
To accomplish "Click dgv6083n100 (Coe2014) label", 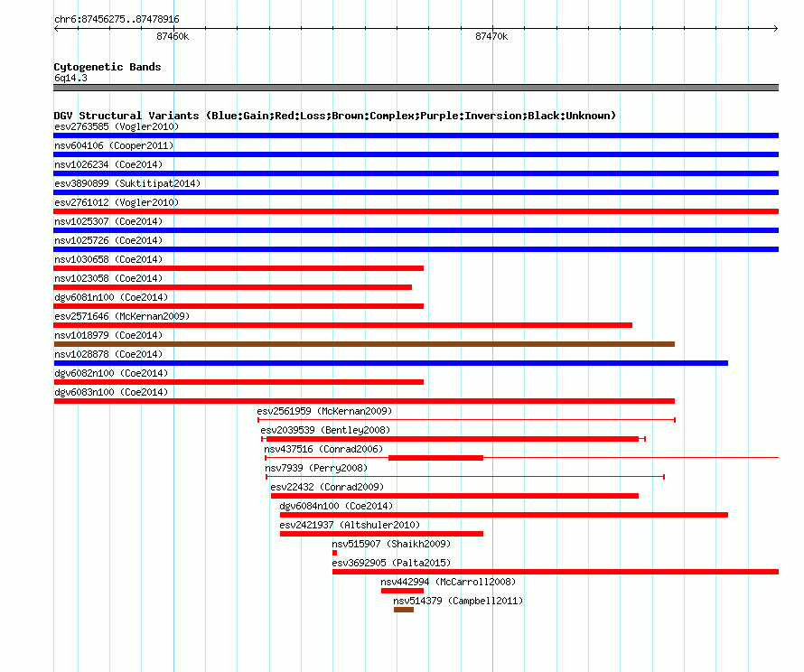I will (111, 392).
